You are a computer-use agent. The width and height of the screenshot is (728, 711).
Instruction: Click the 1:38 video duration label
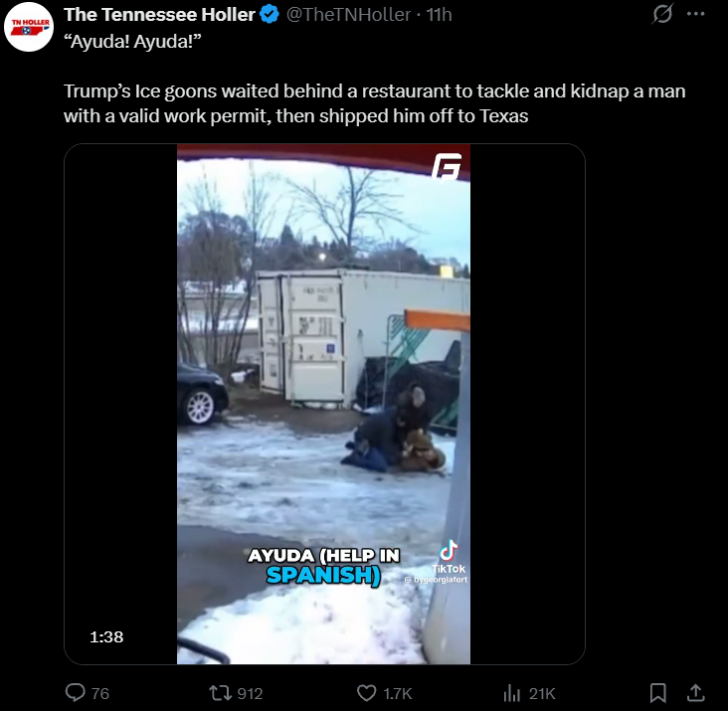point(106,636)
